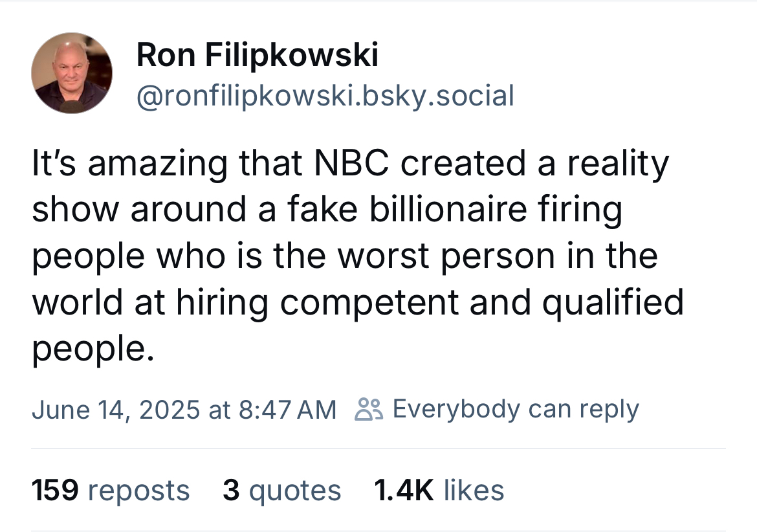Screen dimensions: 757x532
Task: Click the people icon beside reply setting
Action: click(x=369, y=410)
